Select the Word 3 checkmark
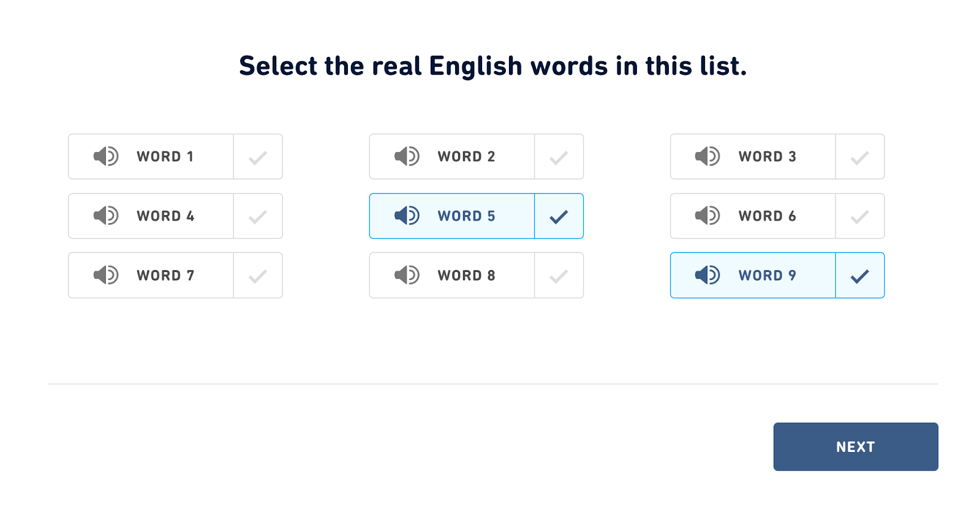980x506 pixels. click(860, 157)
